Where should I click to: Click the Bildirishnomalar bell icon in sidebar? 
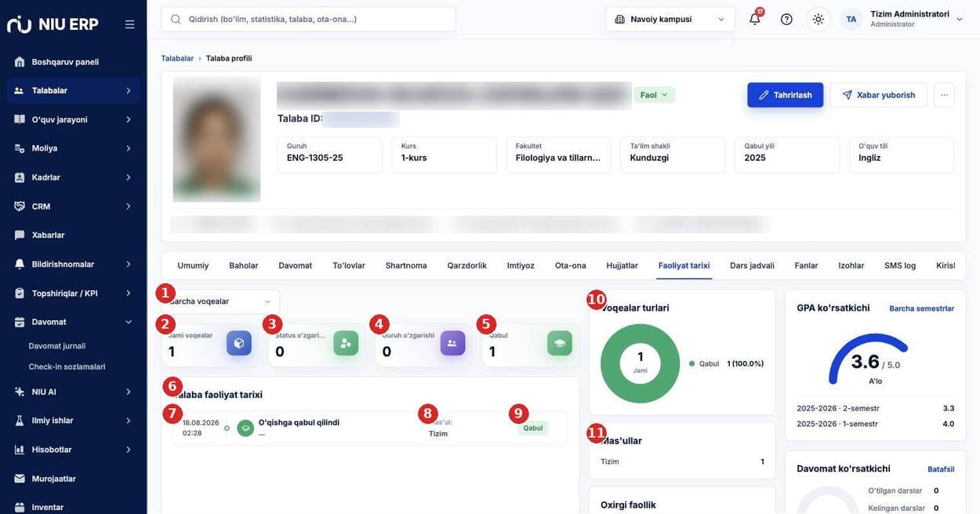point(20,264)
